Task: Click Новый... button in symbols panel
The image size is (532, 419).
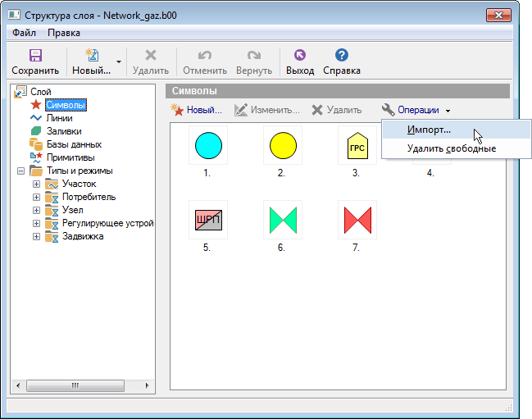Action: 196,110
